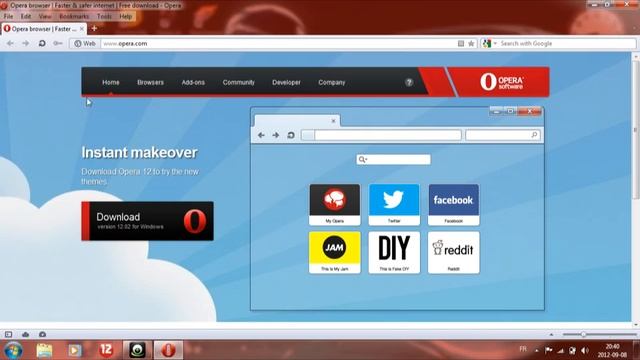Open the Help menu

point(126,16)
